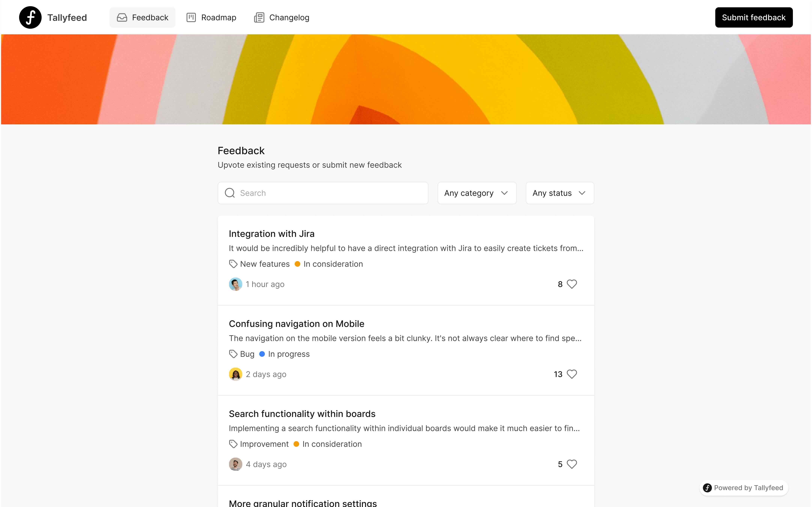Viewport: 812px width, 507px height.
Task: Upvote Confusing navigation on Mobile heart
Action: point(572,374)
